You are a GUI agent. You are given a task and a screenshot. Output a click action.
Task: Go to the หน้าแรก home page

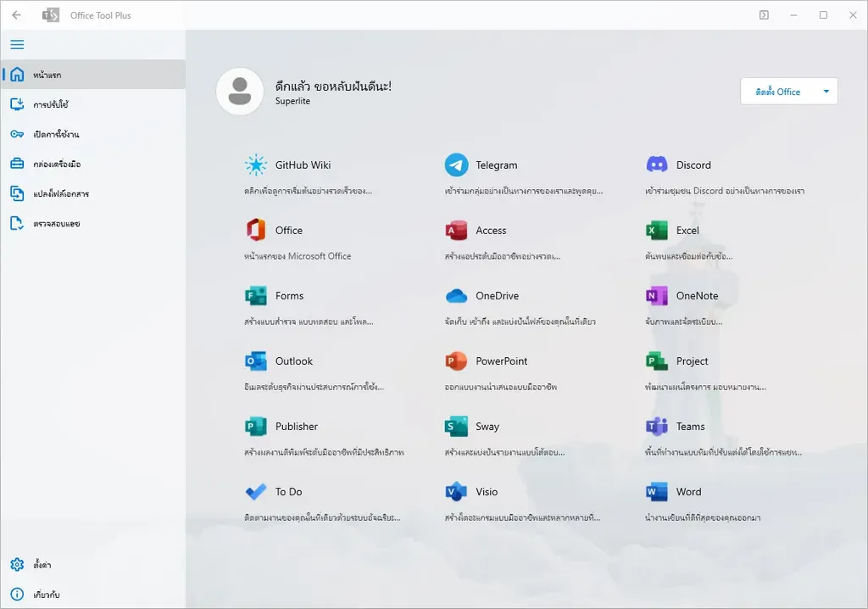[x=93, y=75]
